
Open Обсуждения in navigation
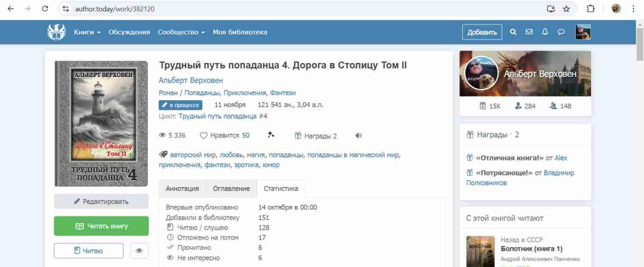tap(129, 32)
